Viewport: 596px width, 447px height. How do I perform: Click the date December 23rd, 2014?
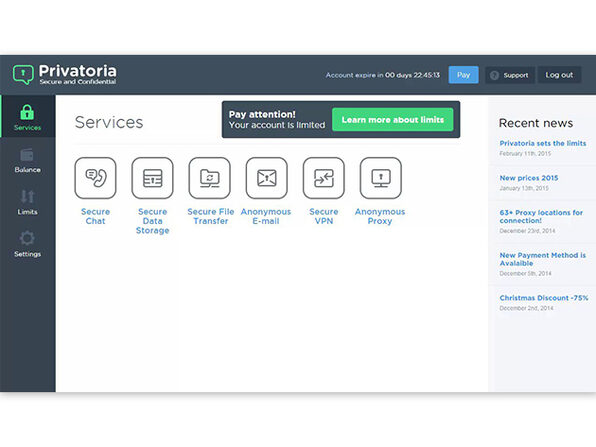(527, 231)
